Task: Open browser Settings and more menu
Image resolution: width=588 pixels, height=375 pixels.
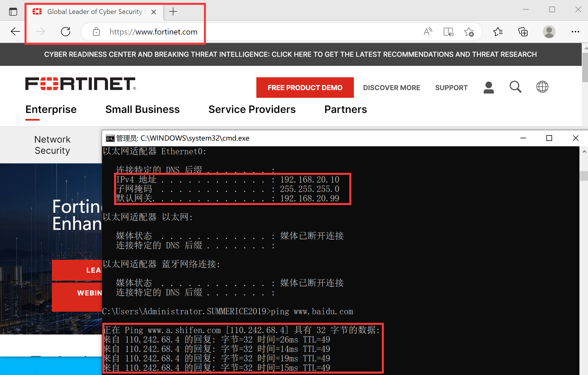Action: pyautogui.click(x=575, y=32)
